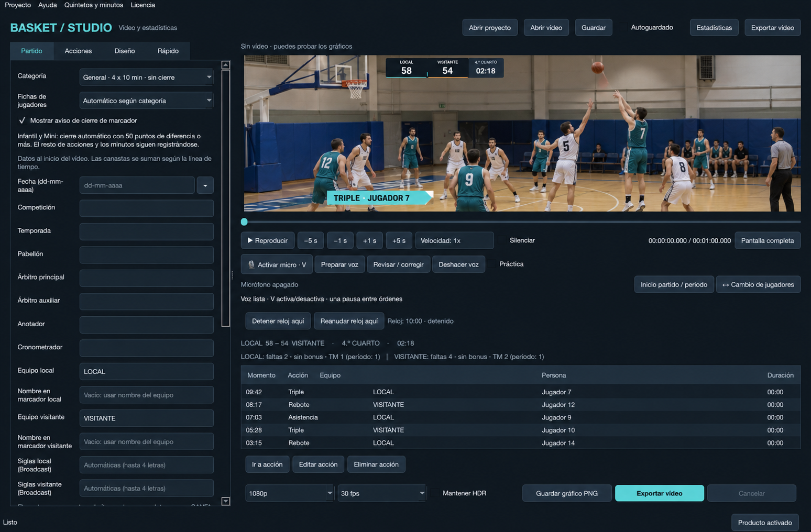This screenshot has width=811, height=532.
Task: Open the Categoría dropdown
Action: [146, 77]
